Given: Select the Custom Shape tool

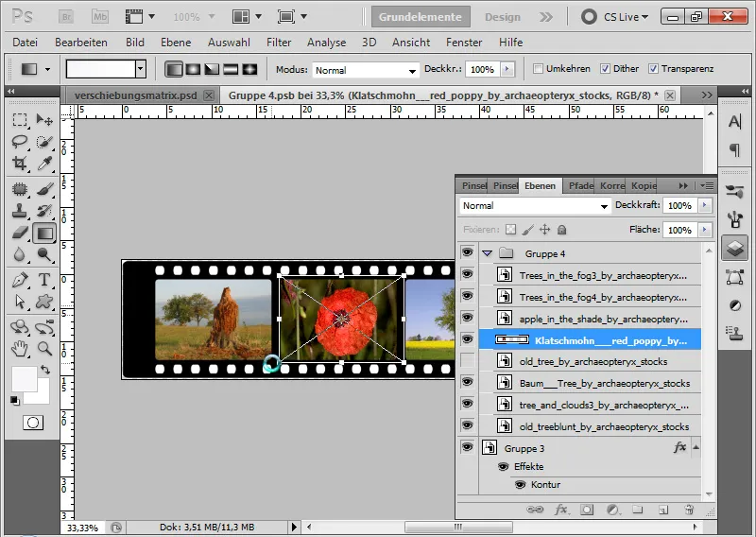Looking at the screenshot, I should pos(44,302).
